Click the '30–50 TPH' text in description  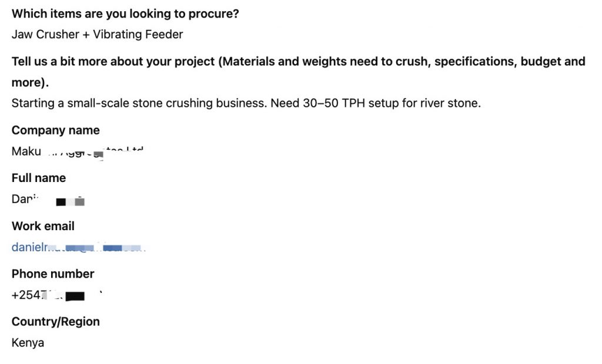[334, 103]
